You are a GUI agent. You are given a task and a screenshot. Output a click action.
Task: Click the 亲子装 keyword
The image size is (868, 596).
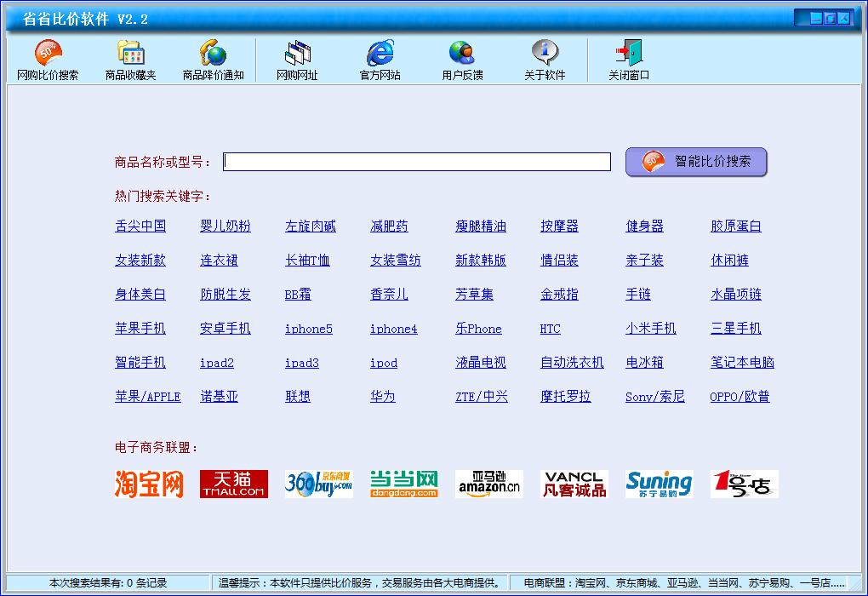[644, 261]
